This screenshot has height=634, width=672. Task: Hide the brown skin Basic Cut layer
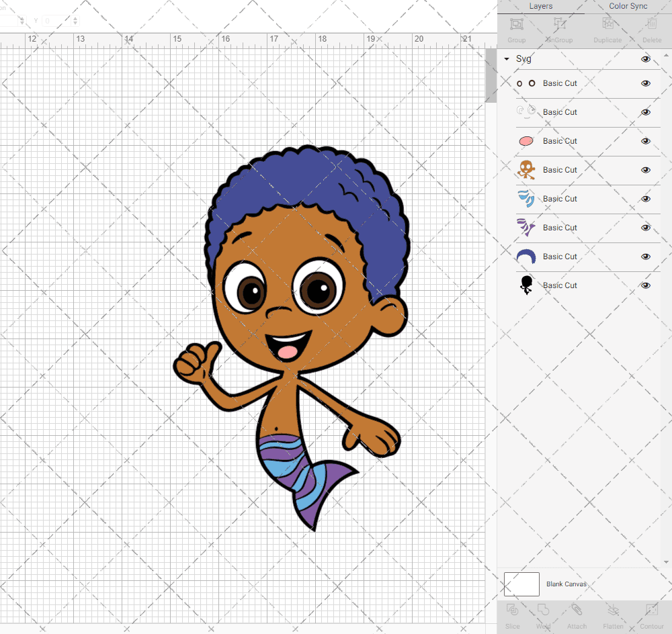[645, 170]
